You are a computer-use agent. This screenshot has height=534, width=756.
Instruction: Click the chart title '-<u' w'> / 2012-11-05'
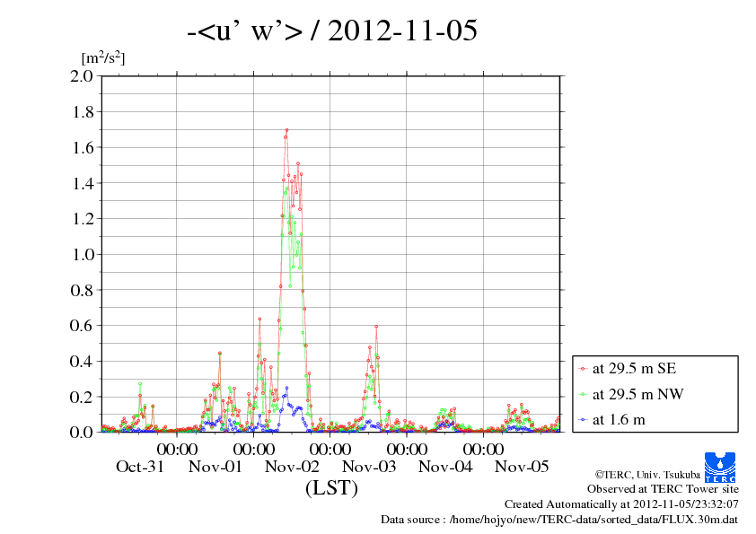point(332,31)
